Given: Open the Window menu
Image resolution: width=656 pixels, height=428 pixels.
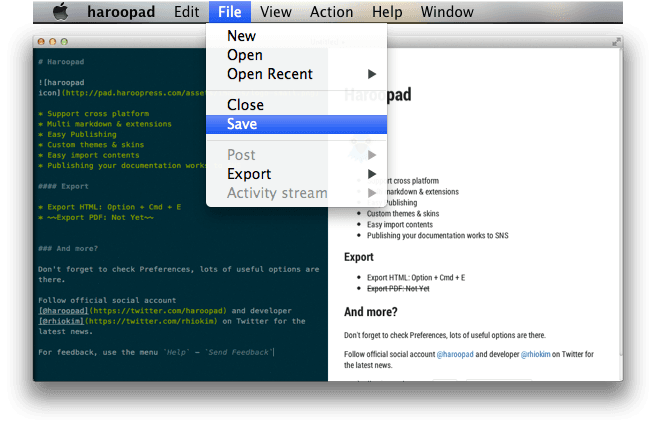Looking at the screenshot, I should [x=447, y=12].
